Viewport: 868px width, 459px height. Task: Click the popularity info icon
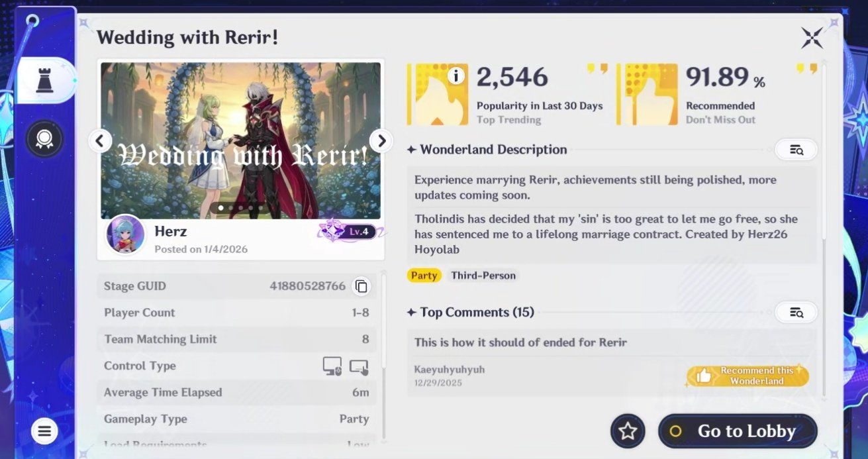(x=455, y=76)
